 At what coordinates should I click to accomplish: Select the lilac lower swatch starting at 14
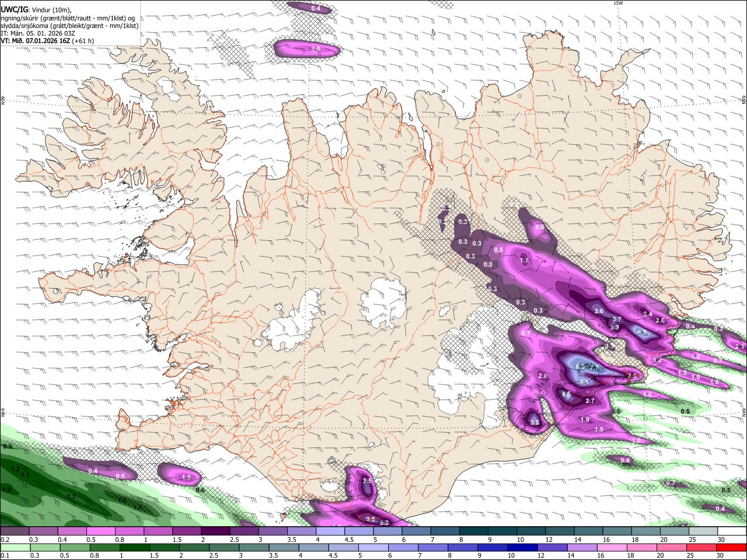581,547
